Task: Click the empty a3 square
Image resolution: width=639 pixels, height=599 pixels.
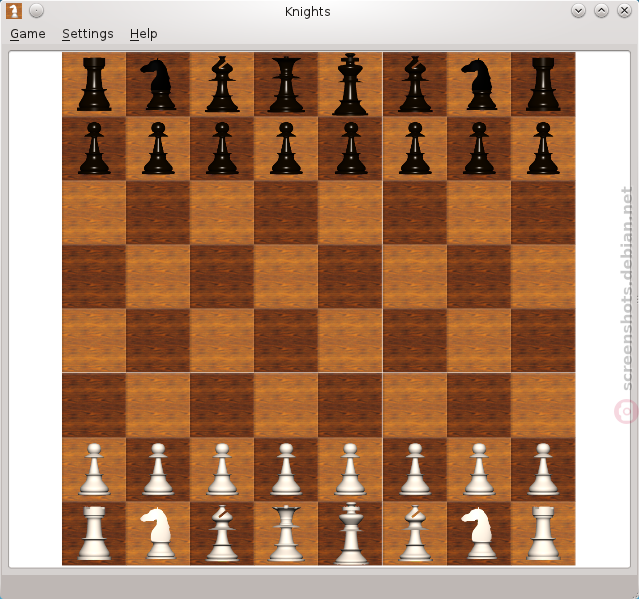Action: 94,405
